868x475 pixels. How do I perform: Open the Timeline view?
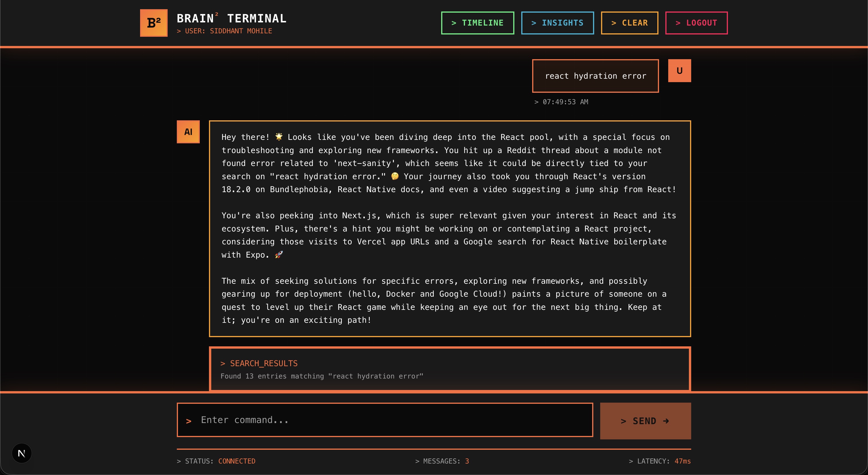click(477, 23)
